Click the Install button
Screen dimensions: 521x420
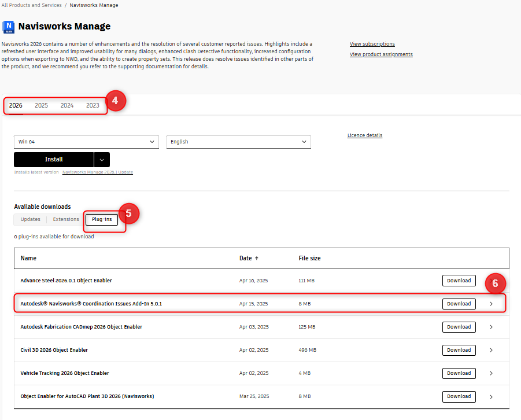[x=53, y=159]
